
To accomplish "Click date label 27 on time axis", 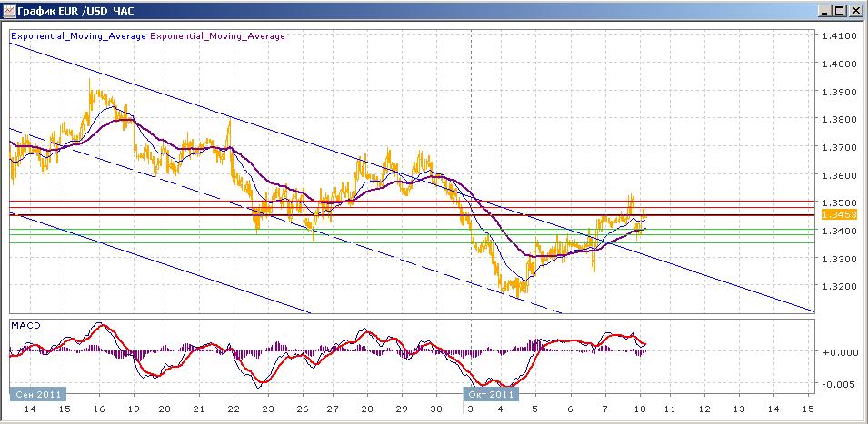I will pyautogui.click(x=334, y=409).
